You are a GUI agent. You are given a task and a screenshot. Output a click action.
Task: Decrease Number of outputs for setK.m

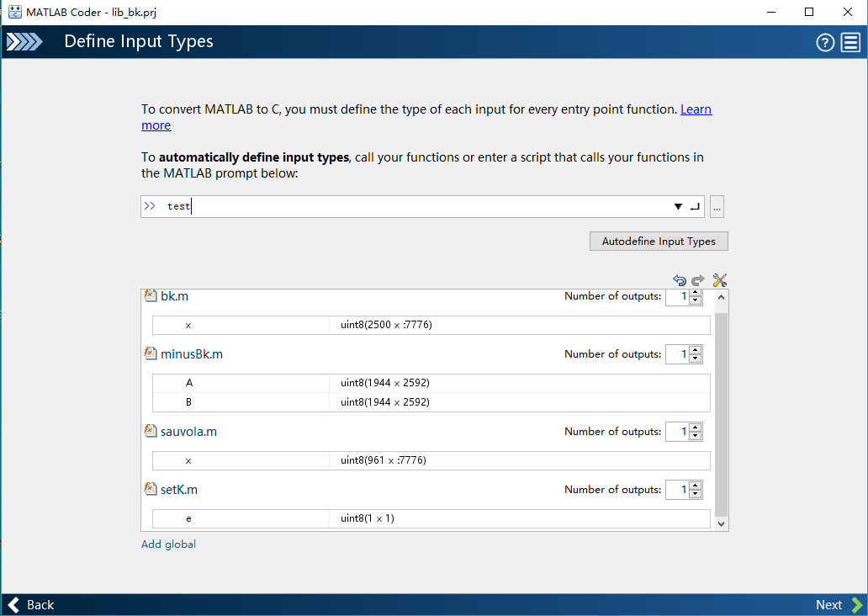pos(696,493)
